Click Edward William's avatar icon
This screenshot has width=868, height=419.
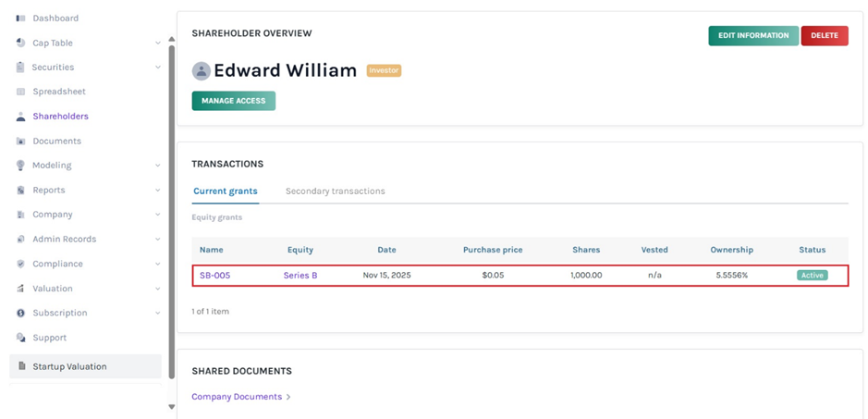(201, 71)
